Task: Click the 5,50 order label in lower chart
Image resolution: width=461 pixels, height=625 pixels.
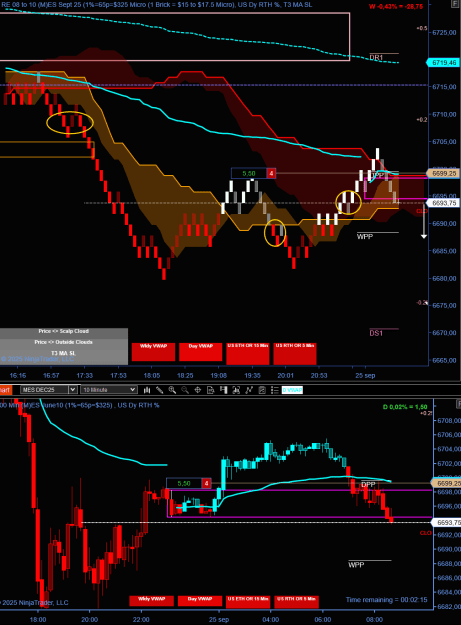Action: [184, 483]
